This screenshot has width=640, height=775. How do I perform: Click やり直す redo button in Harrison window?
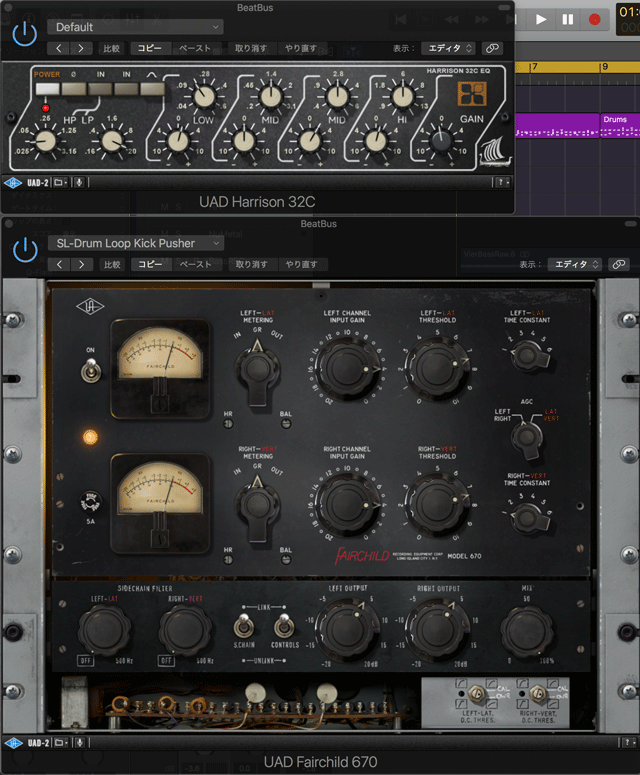pos(300,48)
